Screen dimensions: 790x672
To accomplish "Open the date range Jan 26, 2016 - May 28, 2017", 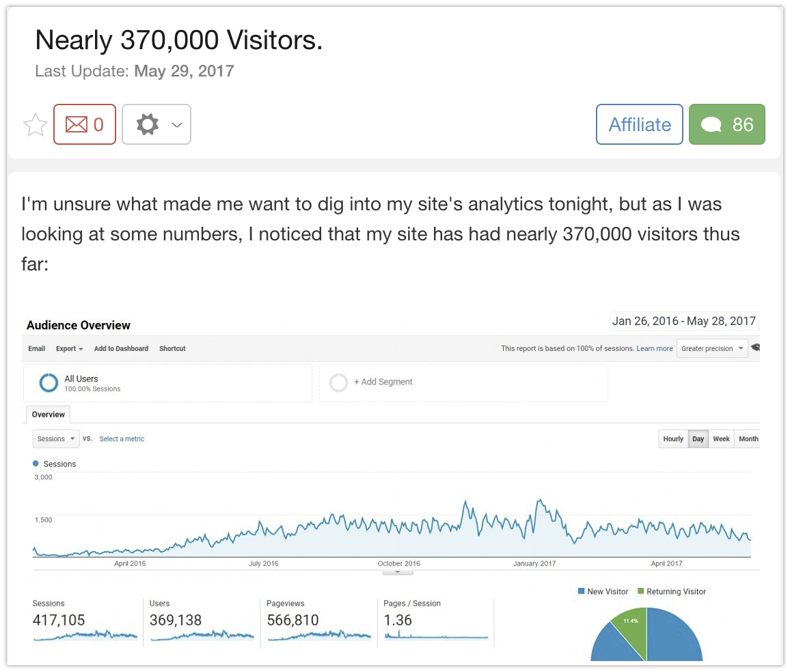I will click(683, 321).
